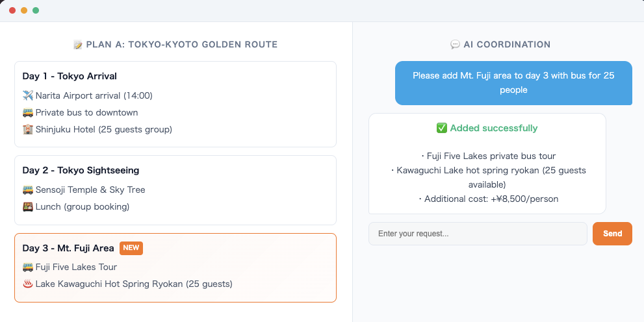Click the Enter your request text field
This screenshot has height=322, width=644.
pyautogui.click(x=478, y=234)
